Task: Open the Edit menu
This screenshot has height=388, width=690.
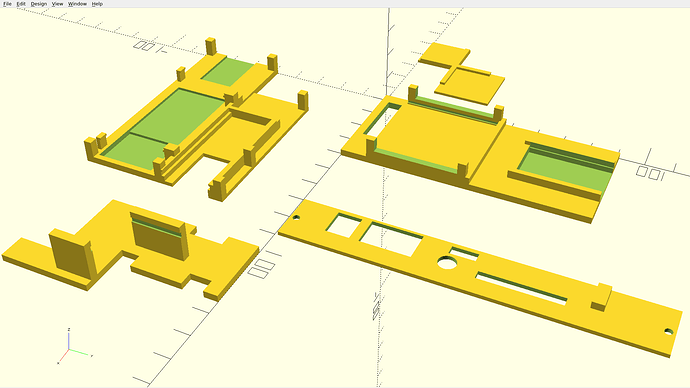Action: point(21,4)
